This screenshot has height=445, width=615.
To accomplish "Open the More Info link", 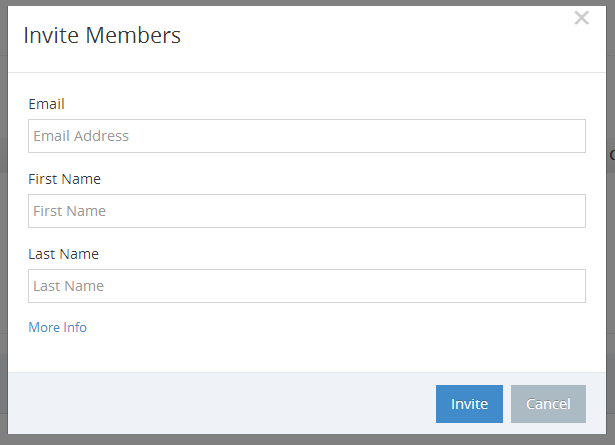I will [58, 327].
